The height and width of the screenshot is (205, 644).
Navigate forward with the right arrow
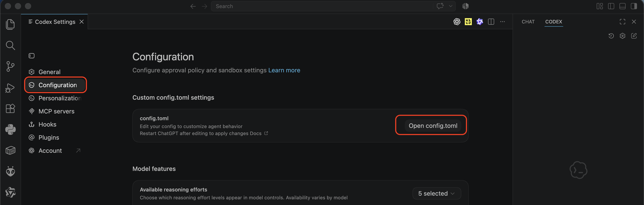coord(205,6)
